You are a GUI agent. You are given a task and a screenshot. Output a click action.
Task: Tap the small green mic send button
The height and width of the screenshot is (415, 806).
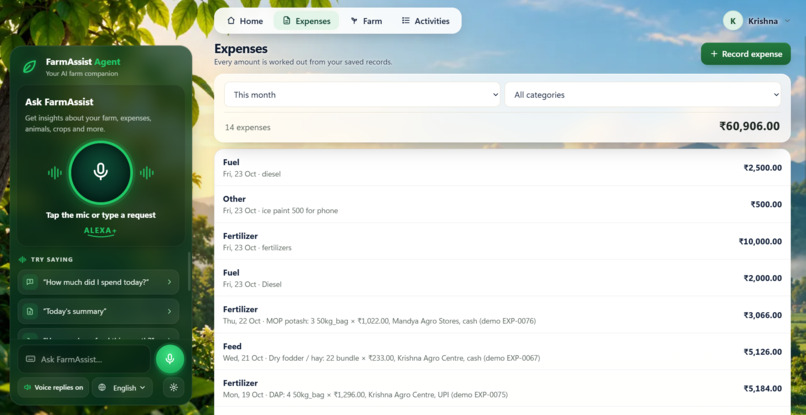point(170,359)
